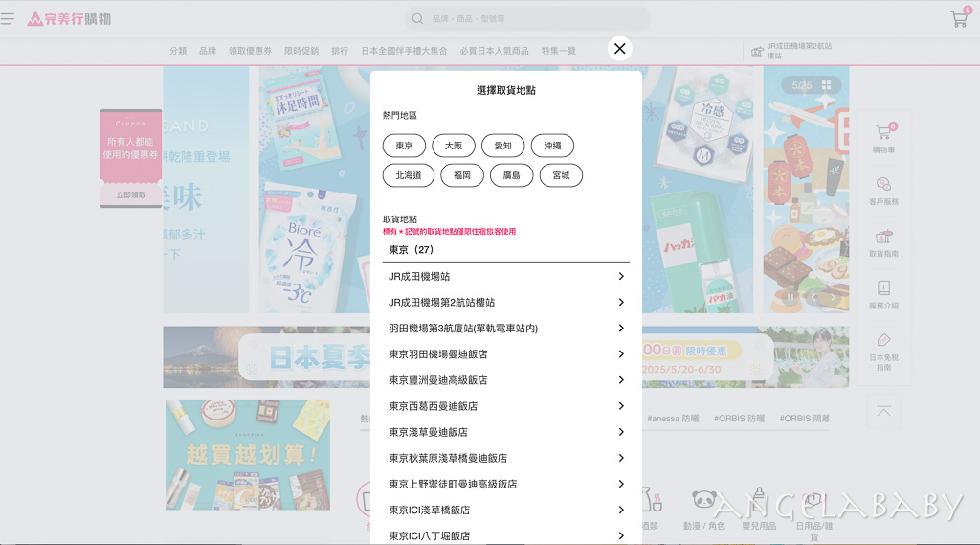Choose 東京豐洲曼迪高級飯店 pickup location
This screenshot has width=980, height=545.
pos(506,380)
